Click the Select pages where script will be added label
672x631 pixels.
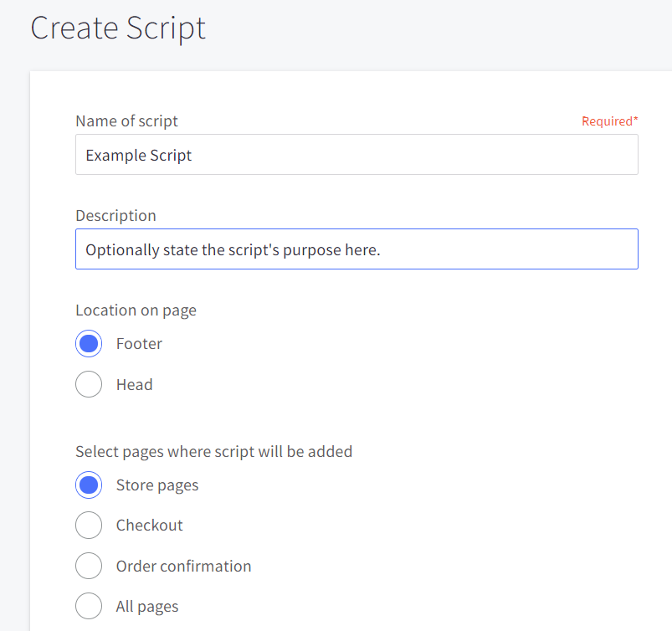[214, 452]
